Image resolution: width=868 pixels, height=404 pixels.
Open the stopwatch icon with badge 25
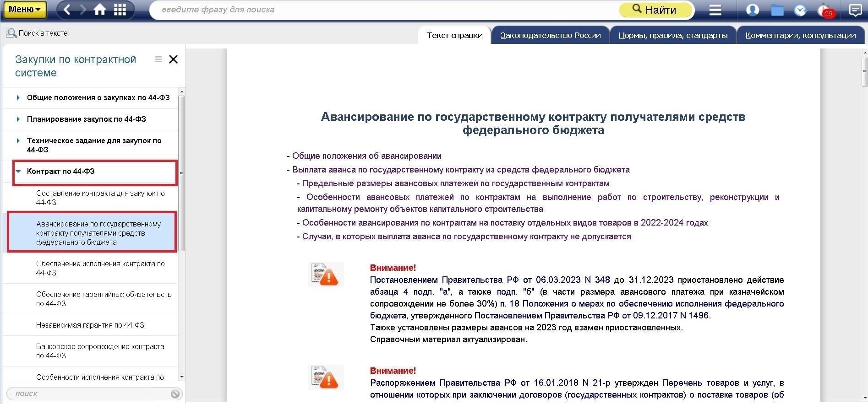(x=826, y=10)
